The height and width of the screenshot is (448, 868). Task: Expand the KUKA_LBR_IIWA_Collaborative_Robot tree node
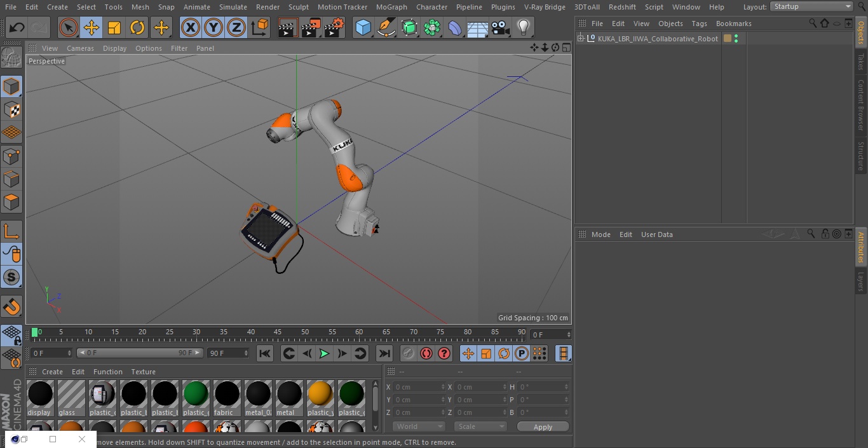580,39
